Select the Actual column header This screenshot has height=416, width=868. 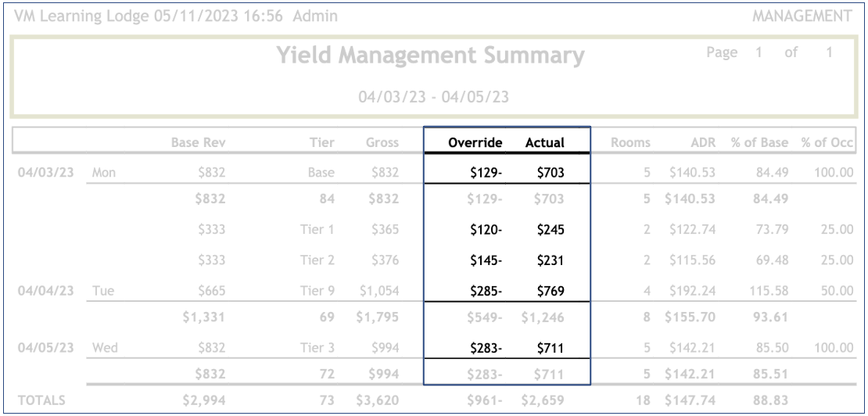point(545,143)
